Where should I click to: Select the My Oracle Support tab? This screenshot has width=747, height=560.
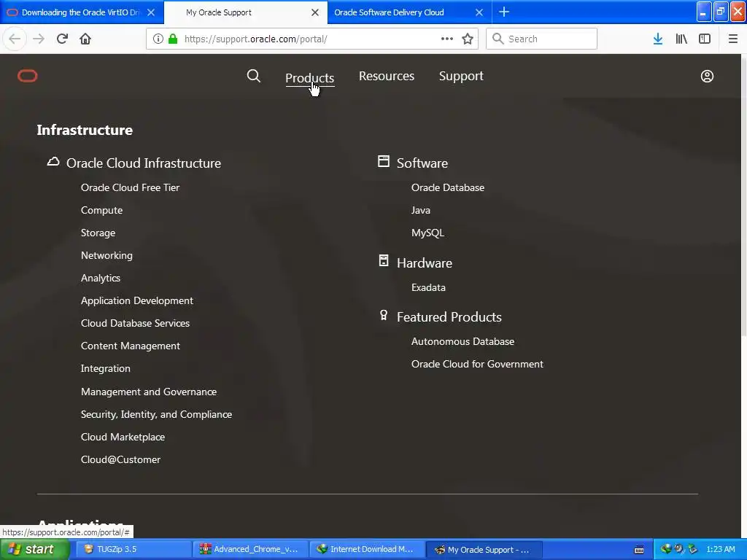[219, 12]
